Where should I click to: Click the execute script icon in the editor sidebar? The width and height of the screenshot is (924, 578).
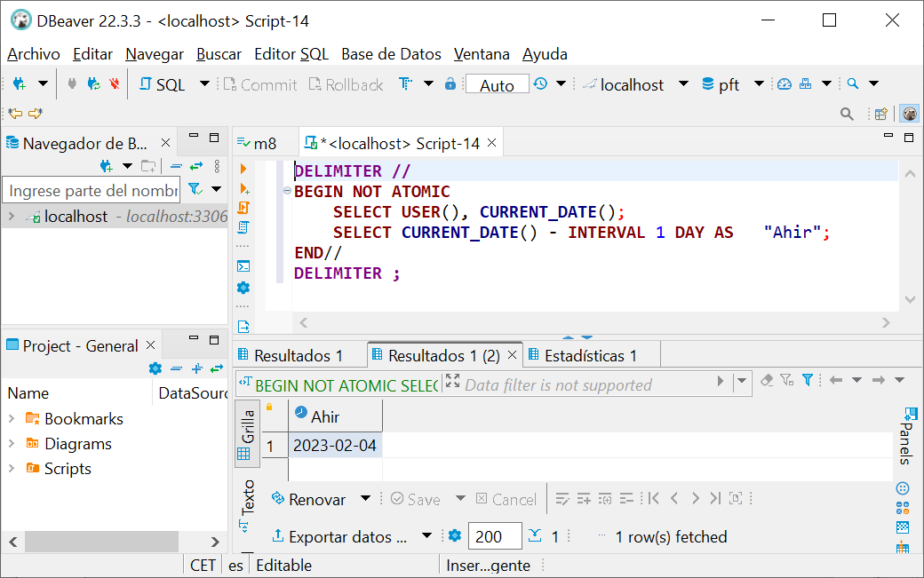coord(243,208)
